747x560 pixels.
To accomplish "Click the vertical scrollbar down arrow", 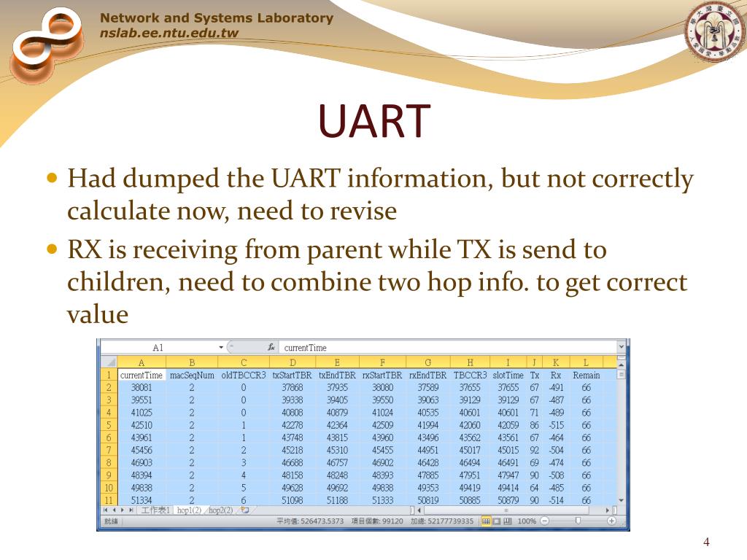I will coord(621,500).
